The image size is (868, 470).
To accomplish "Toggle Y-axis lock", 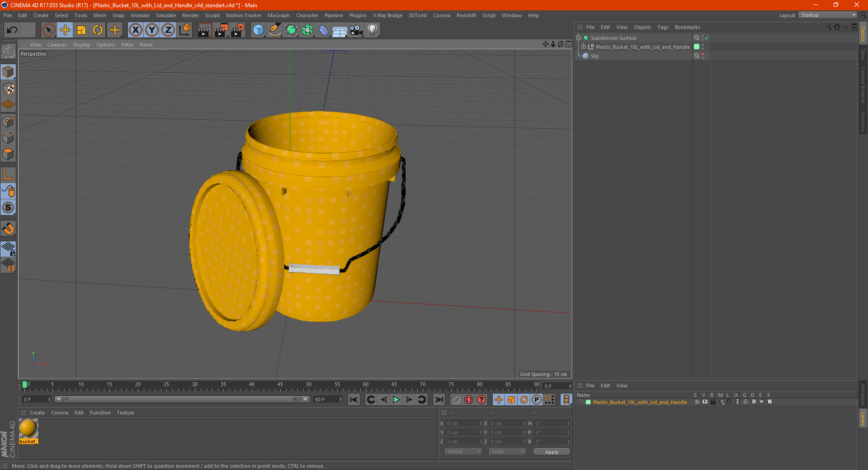I will click(152, 30).
